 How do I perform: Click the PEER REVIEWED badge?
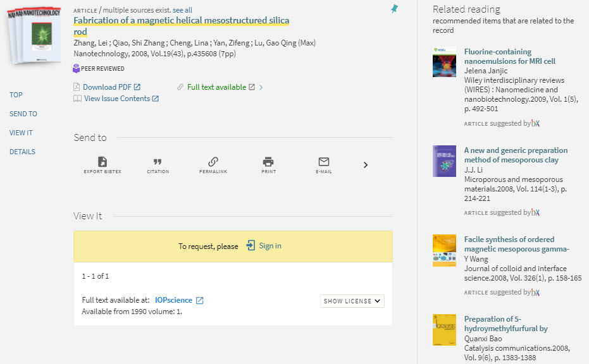point(99,68)
